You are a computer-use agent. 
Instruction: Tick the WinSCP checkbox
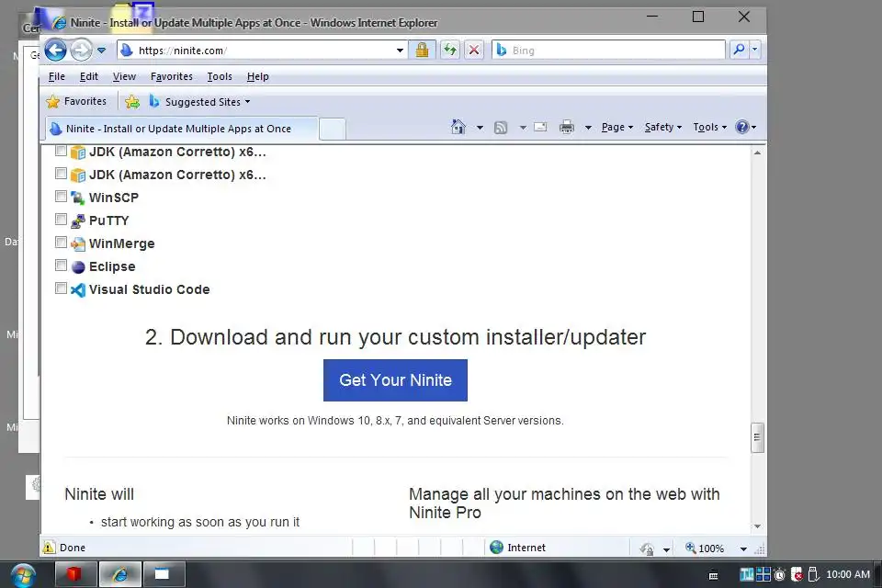[61, 197]
